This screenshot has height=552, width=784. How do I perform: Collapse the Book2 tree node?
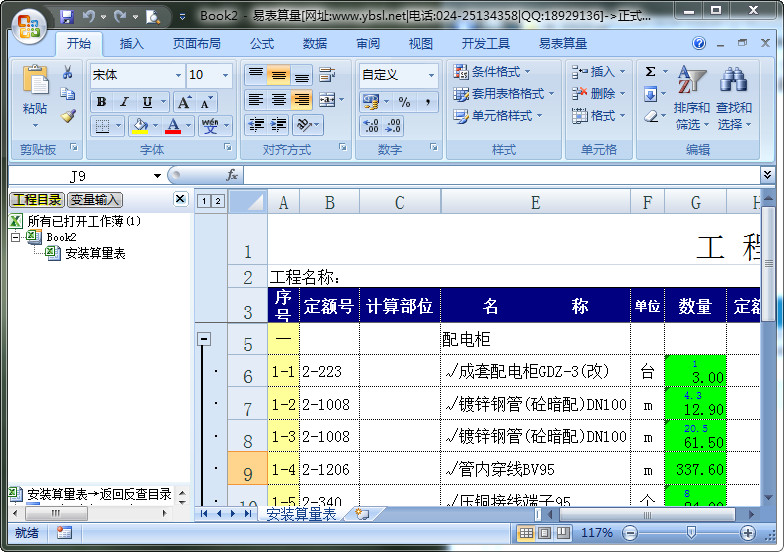point(16,237)
